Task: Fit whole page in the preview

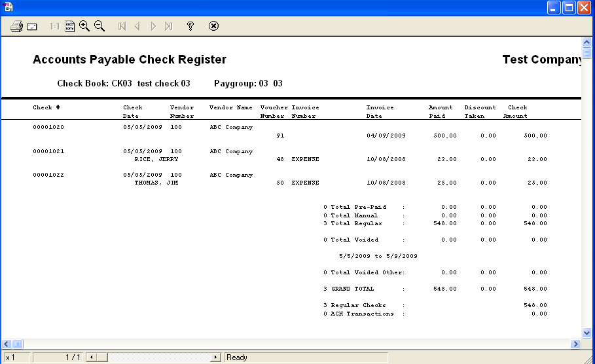Action: 69,26
